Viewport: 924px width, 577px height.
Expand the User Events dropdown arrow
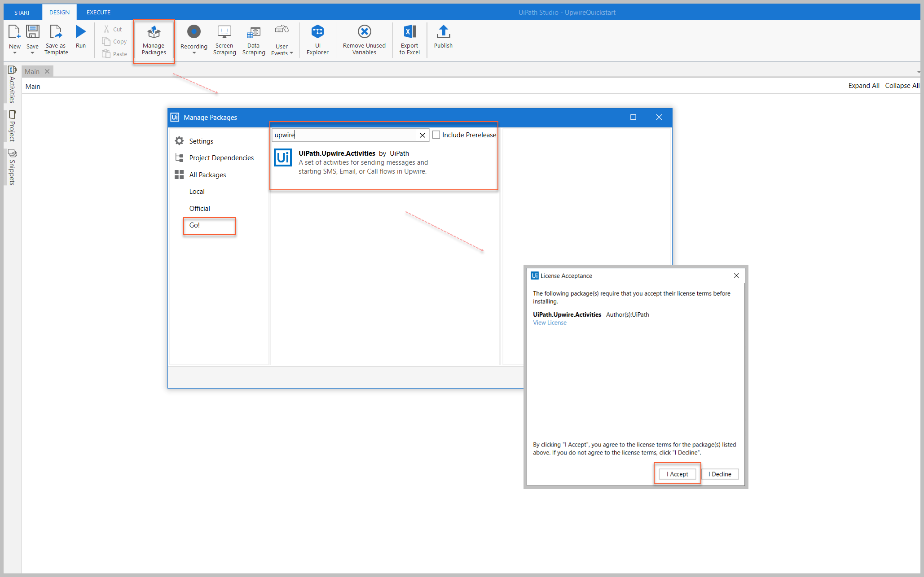point(291,53)
